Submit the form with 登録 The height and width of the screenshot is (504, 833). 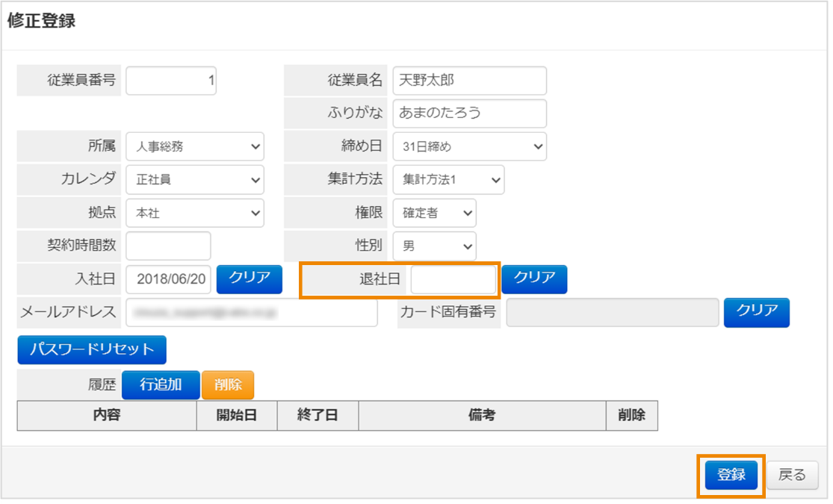(731, 474)
